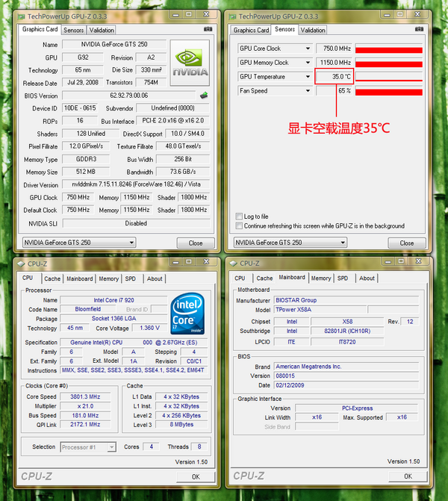Click the 128 Unified Shaders value
Screen dimensions: 448x501
tap(91, 134)
